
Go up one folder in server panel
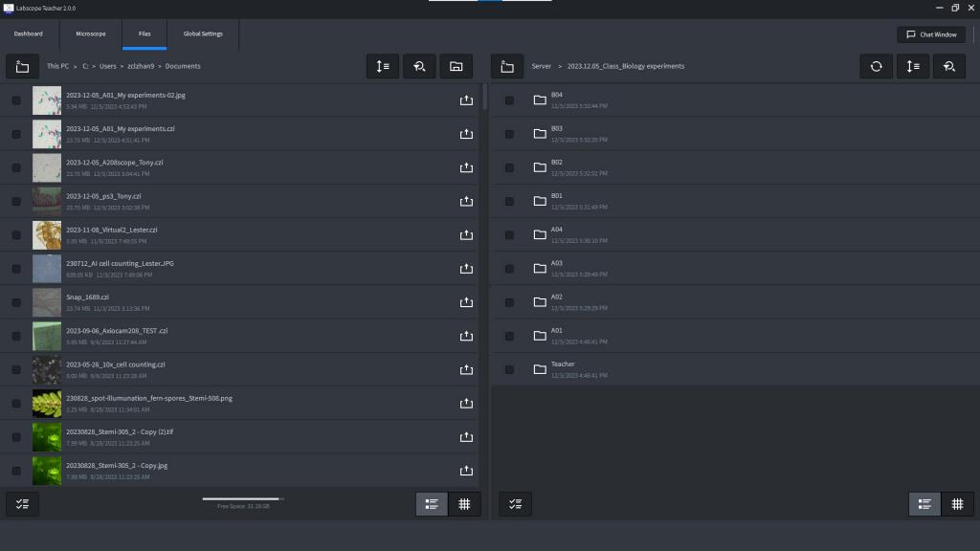pyautogui.click(x=507, y=66)
